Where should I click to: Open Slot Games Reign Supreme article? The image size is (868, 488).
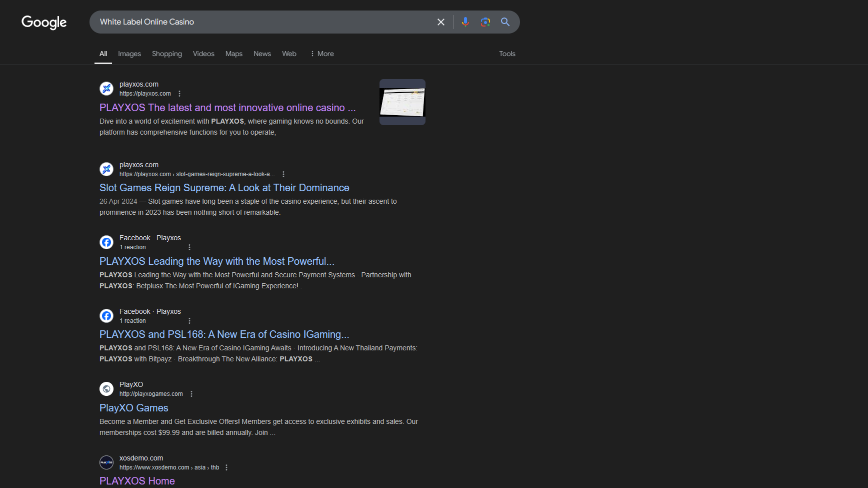click(224, 188)
